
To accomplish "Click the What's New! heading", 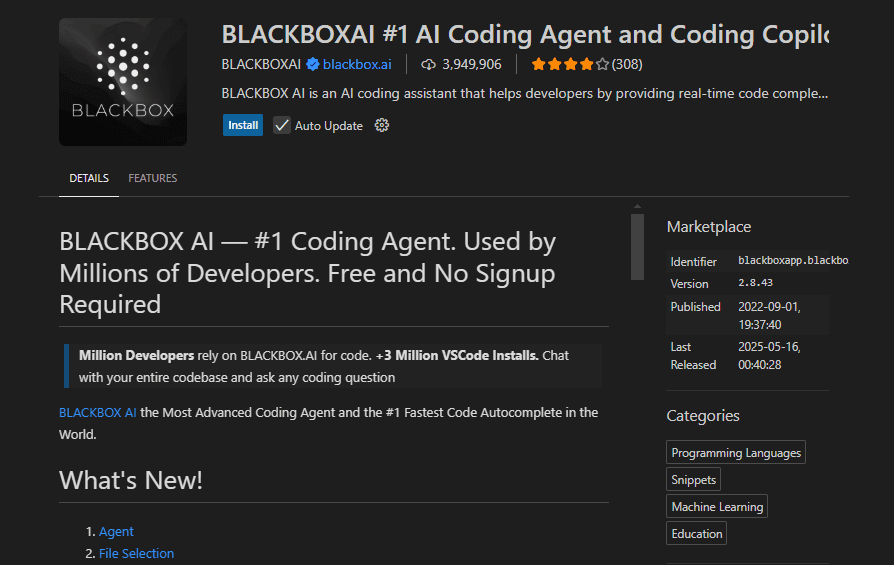I will [x=131, y=480].
